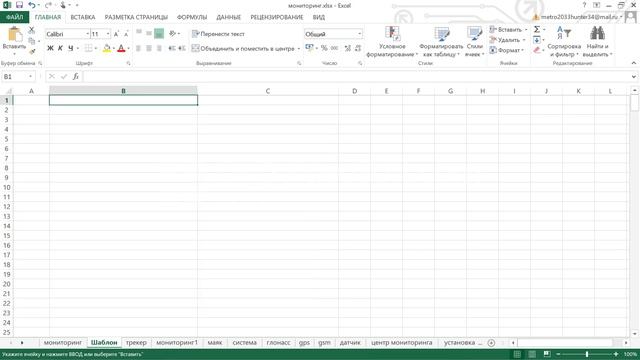Cut selection with scissors icon
The height and width of the screenshot is (360, 640).
click(x=32, y=30)
